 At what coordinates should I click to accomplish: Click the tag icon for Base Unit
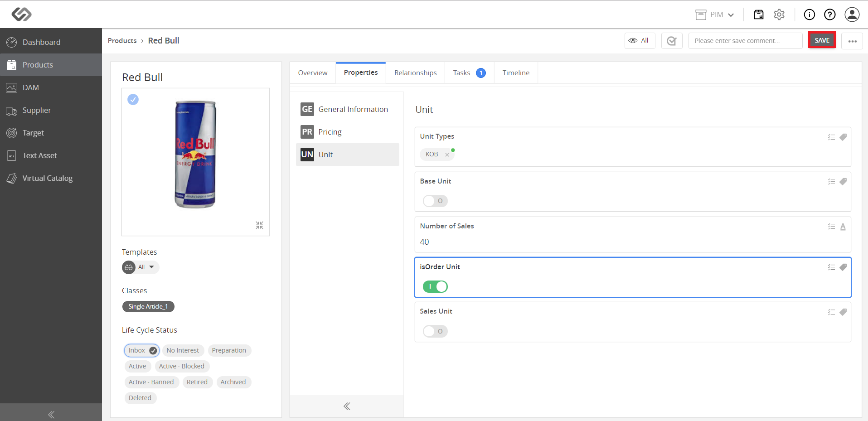click(x=843, y=181)
